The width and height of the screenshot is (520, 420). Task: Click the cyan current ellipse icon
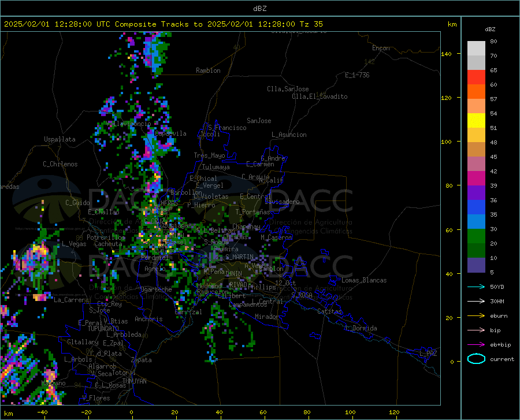[476, 359]
